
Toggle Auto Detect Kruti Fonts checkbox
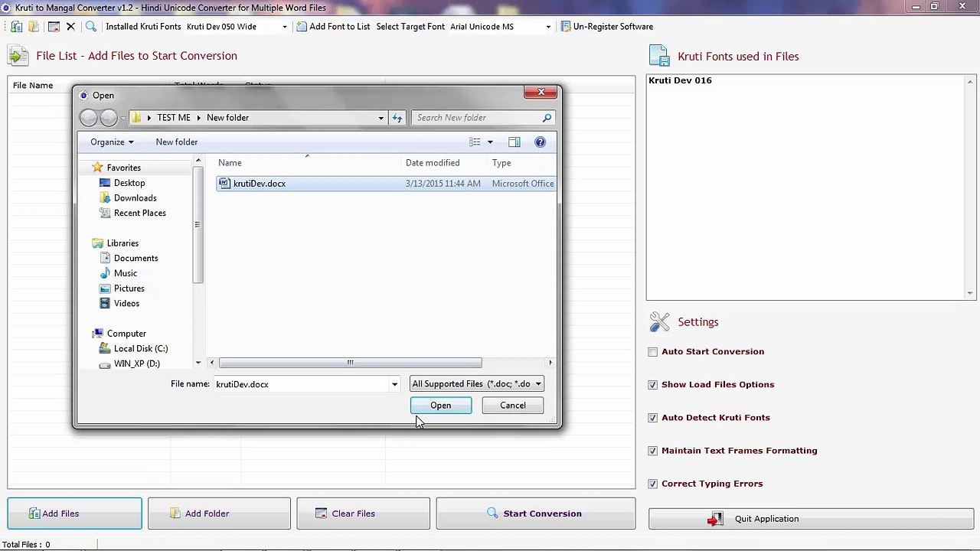[x=653, y=418]
